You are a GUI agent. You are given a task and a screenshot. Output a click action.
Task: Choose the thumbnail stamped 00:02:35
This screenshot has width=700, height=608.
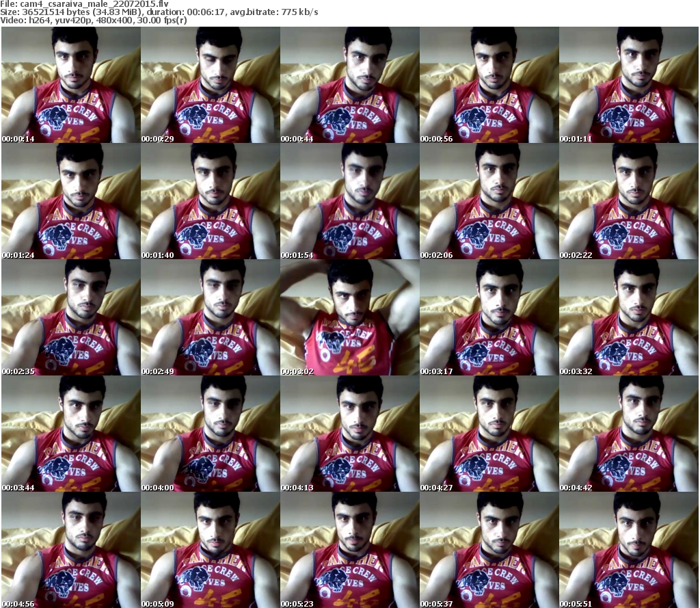click(x=70, y=317)
